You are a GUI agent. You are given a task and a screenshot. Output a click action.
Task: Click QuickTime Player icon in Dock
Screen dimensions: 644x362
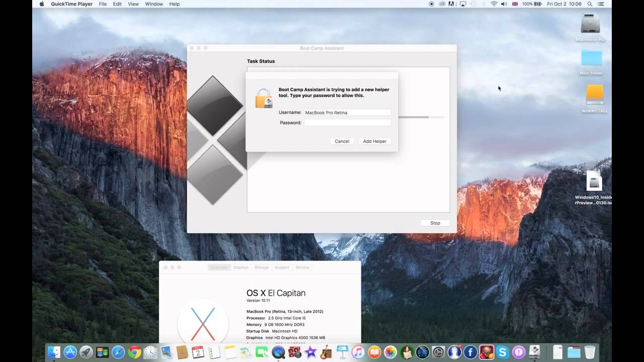tap(278, 352)
